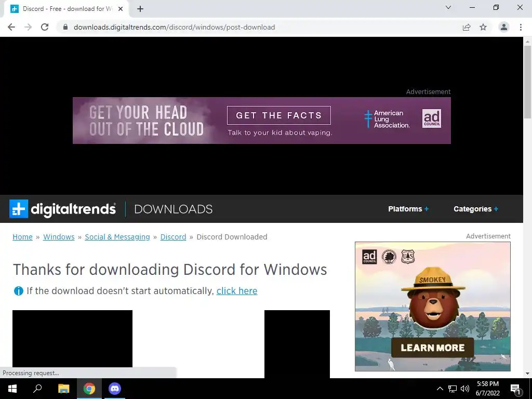
Task: Open the DOWNLOADS header link
Action: (x=174, y=209)
